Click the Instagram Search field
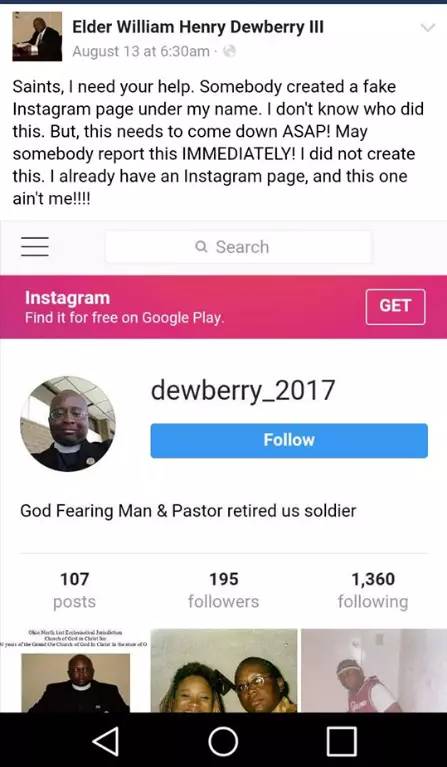Viewport: 447px width, 767px height. click(239, 247)
